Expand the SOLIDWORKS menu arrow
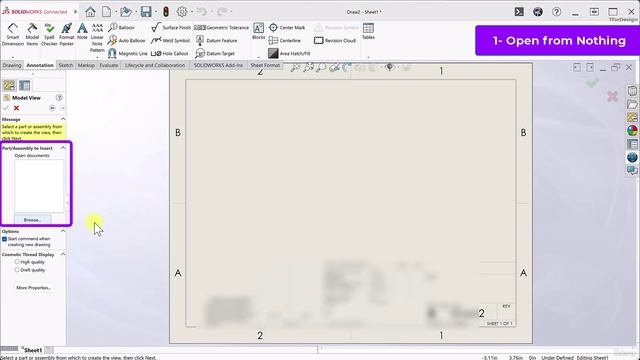The width and height of the screenshot is (640, 360). click(x=76, y=12)
